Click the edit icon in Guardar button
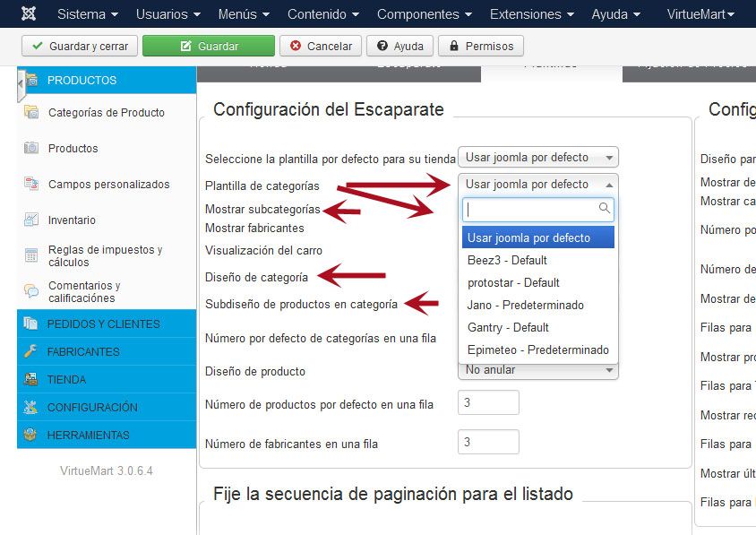756x535 pixels. [185, 46]
